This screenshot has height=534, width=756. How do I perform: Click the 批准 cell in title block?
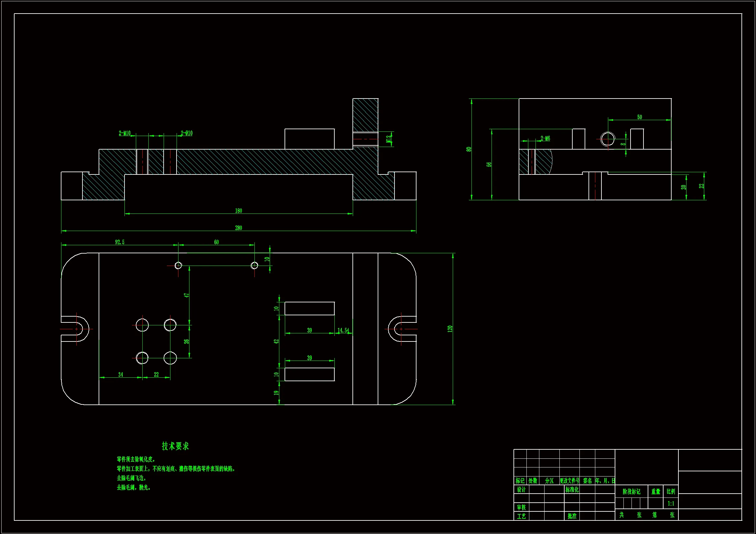[572, 516]
